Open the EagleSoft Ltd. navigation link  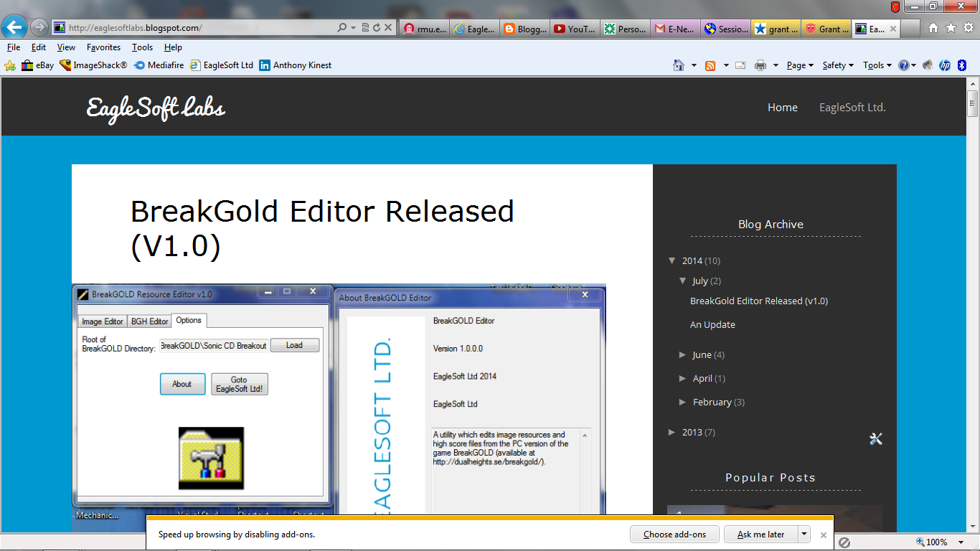point(852,108)
